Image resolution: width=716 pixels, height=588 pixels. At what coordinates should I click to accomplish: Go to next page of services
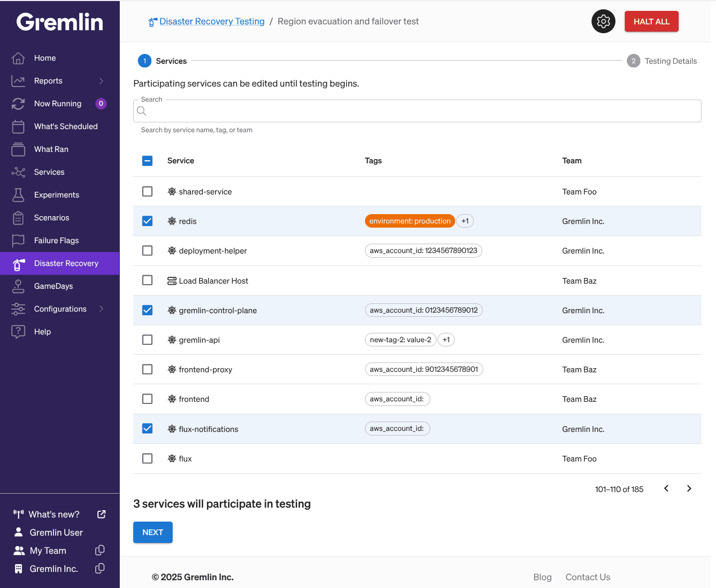(x=689, y=488)
